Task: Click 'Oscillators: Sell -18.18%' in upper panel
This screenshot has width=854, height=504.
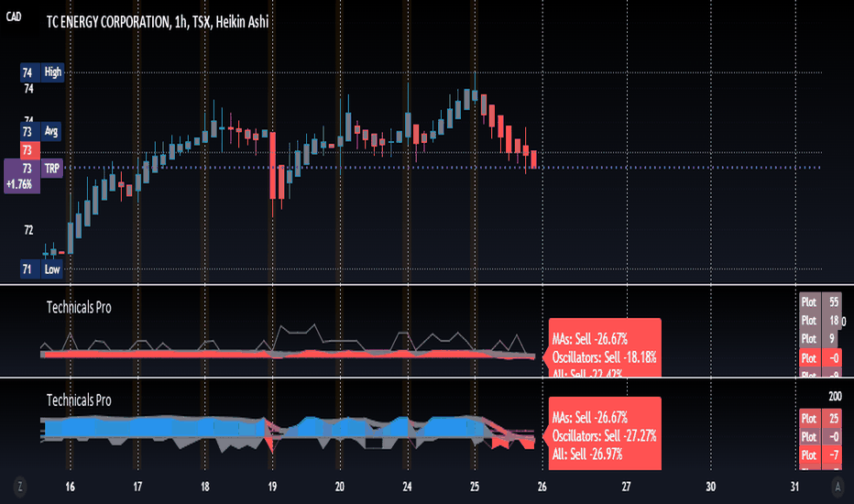Action: pos(604,357)
